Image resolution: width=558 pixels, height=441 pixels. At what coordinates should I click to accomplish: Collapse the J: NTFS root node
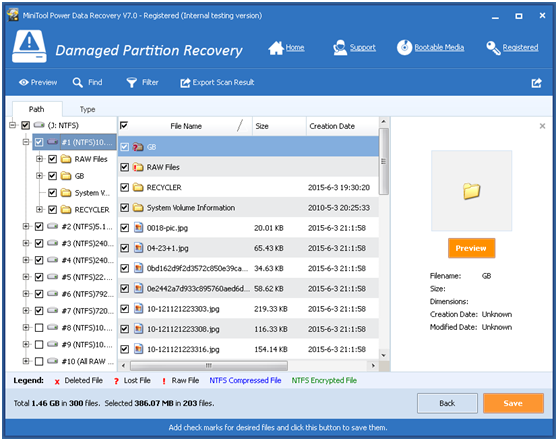(x=13, y=125)
